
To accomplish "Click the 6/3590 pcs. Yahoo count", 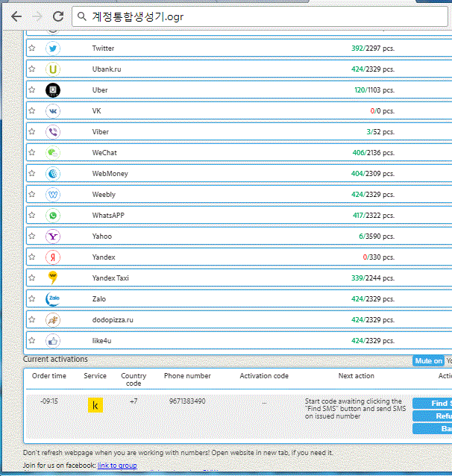I will click(x=377, y=237).
